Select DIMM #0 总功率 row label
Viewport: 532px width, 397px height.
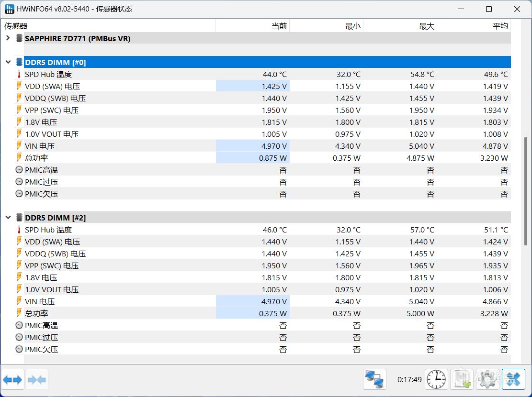(x=36, y=158)
